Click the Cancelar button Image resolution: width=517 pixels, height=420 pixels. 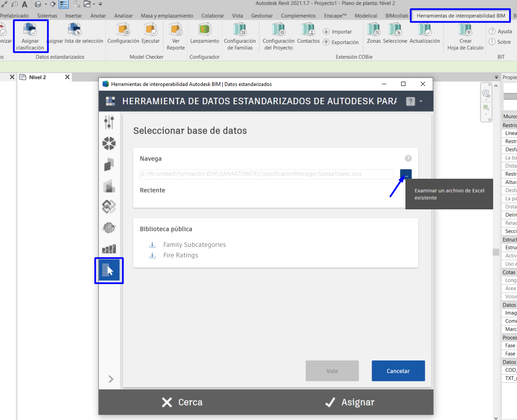398,371
